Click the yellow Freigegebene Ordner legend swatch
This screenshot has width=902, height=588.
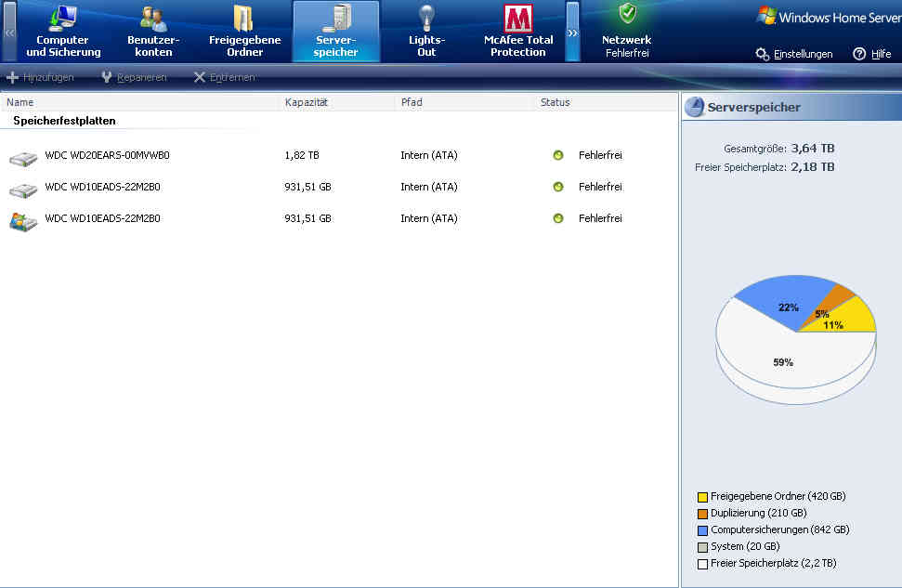(702, 497)
